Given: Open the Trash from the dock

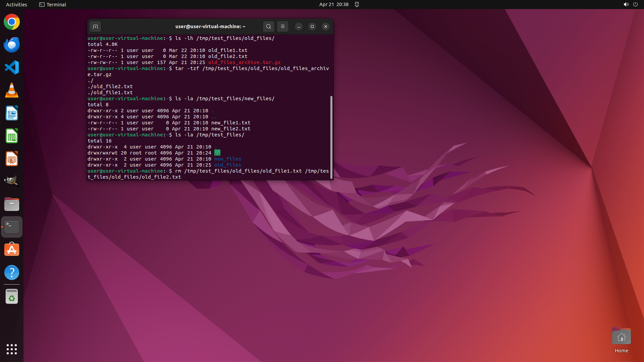Looking at the screenshot, I should pos(12,297).
